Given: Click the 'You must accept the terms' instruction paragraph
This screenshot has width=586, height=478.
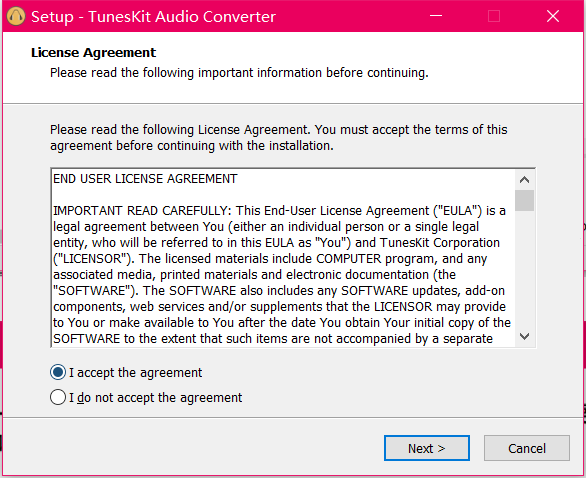Looking at the screenshot, I should 279,138.
